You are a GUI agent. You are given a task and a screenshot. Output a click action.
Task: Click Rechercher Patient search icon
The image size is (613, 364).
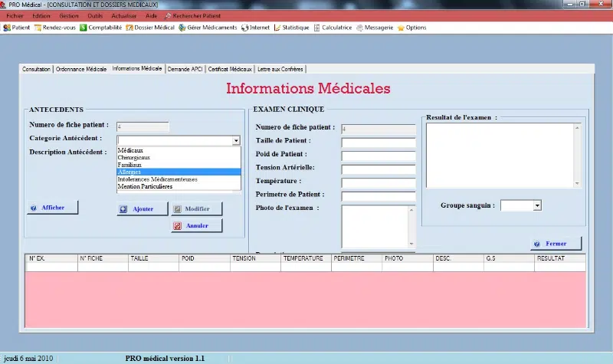(x=168, y=16)
